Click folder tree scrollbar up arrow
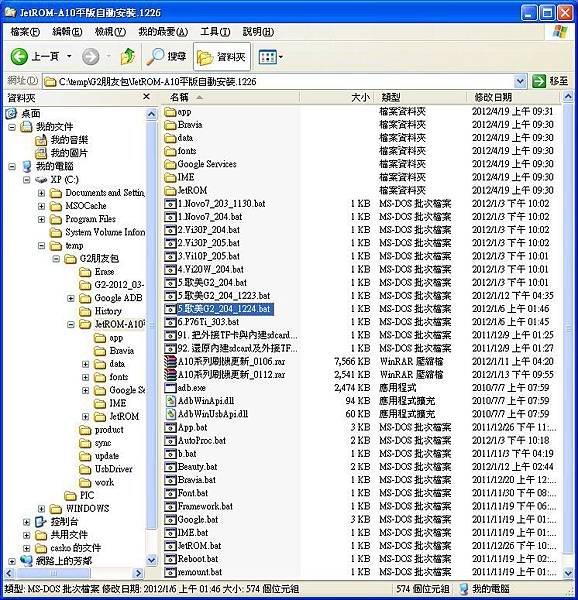This screenshot has height=600, width=578. coord(151,114)
